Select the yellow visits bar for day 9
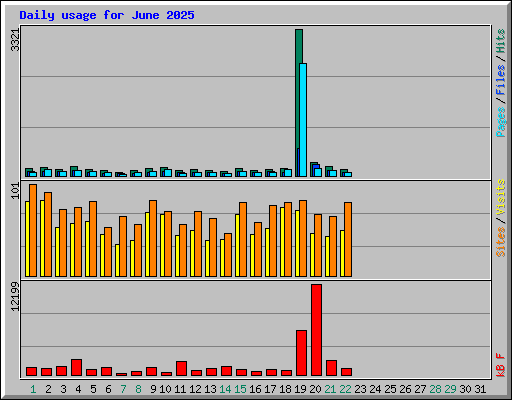The height and width of the screenshot is (400, 512). (147, 244)
